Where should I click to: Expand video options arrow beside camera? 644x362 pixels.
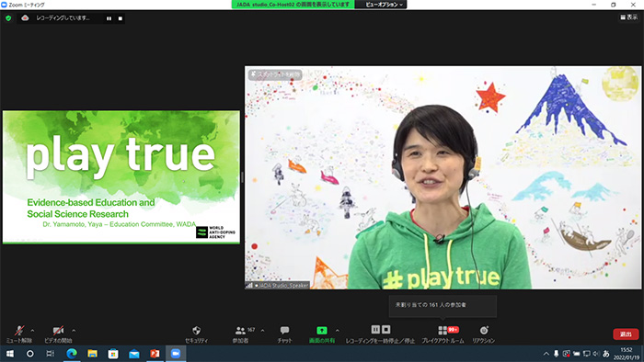pos(74,330)
